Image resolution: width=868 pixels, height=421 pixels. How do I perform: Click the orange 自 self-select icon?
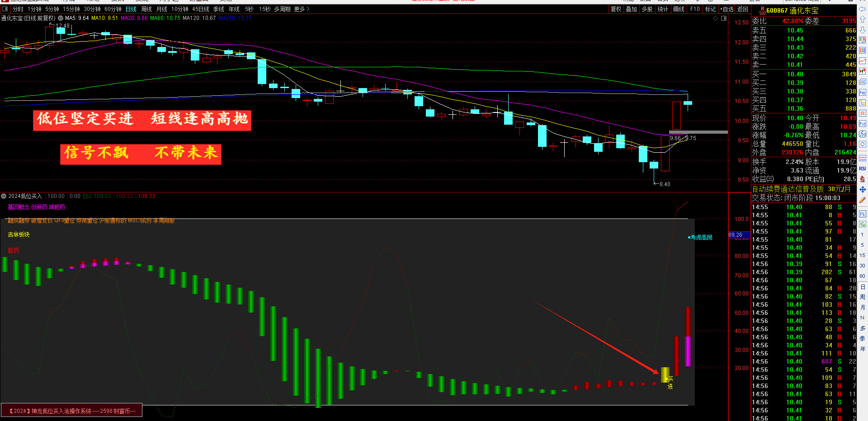pos(863,113)
